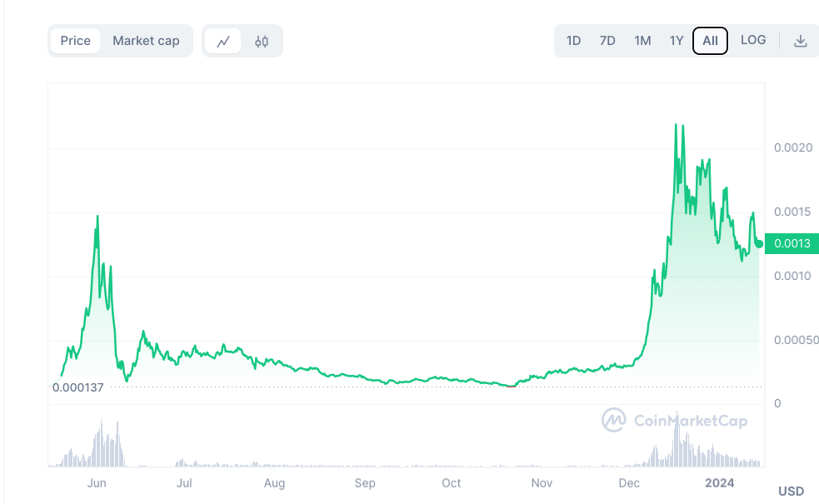The image size is (819, 504).
Task: Set time range to 1Y
Action: tap(676, 41)
